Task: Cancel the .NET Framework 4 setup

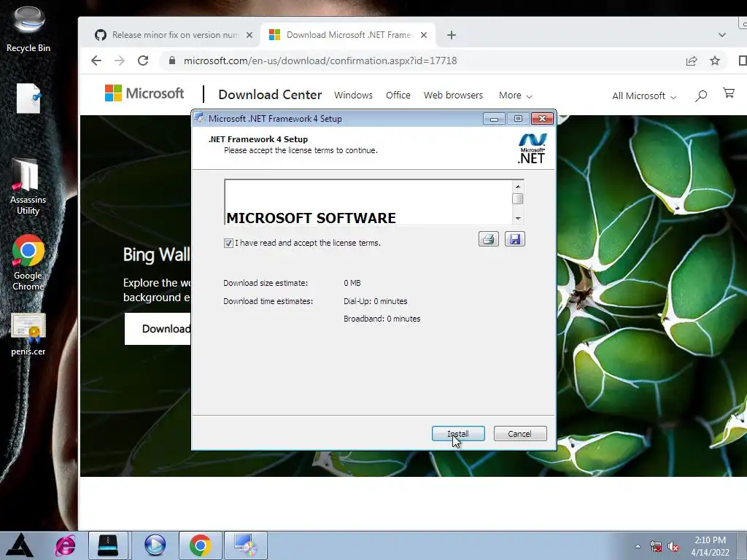Action: 519,433
